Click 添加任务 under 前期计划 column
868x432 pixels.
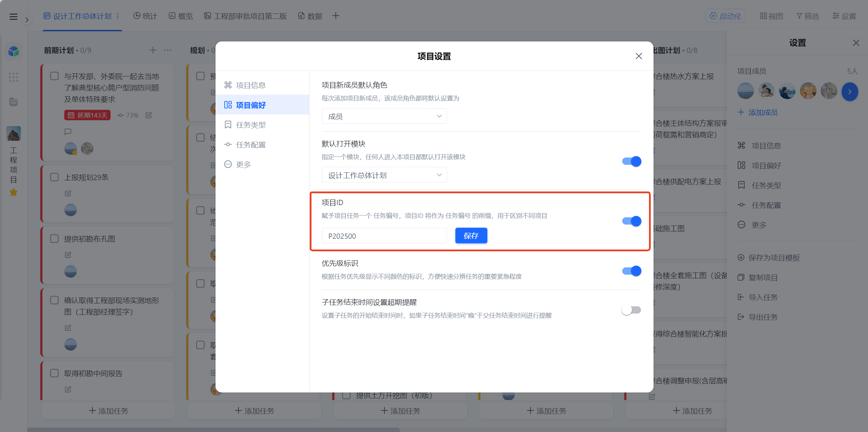coord(108,411)
